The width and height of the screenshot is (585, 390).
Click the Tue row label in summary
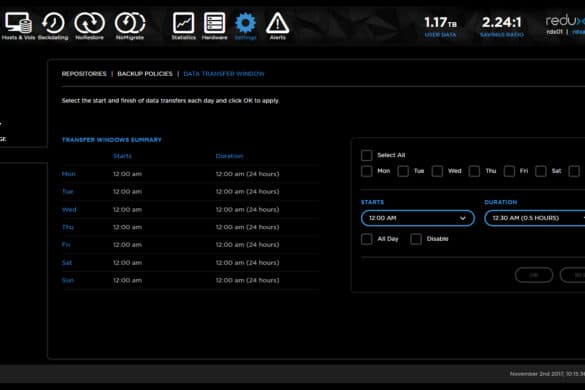[68, 191]
